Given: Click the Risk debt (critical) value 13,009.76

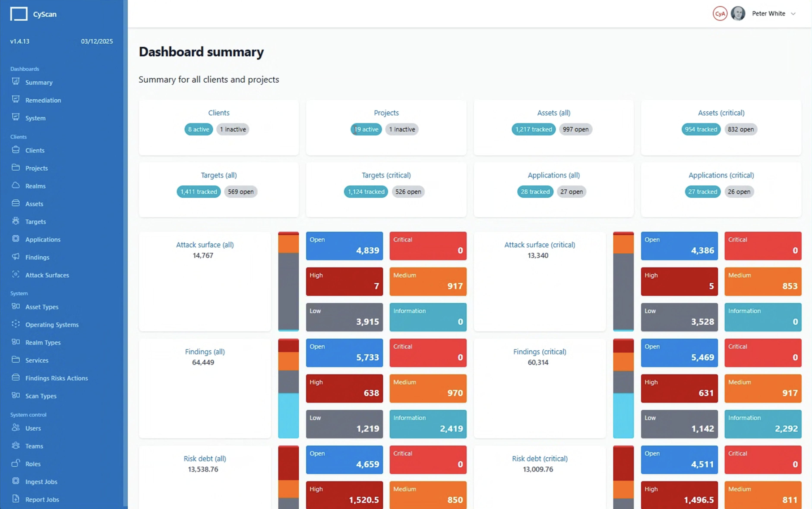Looking at the screenshot, I should [x=538, y=469].
